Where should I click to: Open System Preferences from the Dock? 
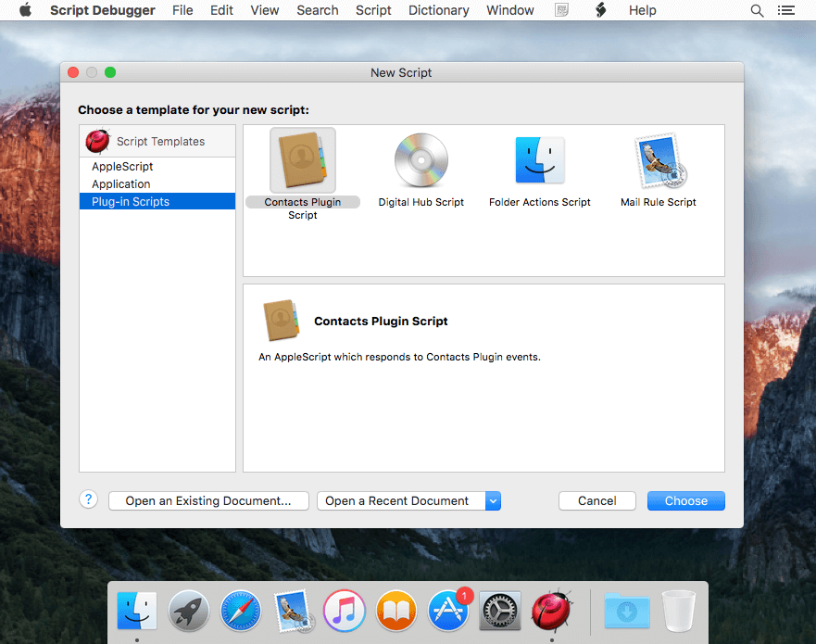tap(499, 611)
